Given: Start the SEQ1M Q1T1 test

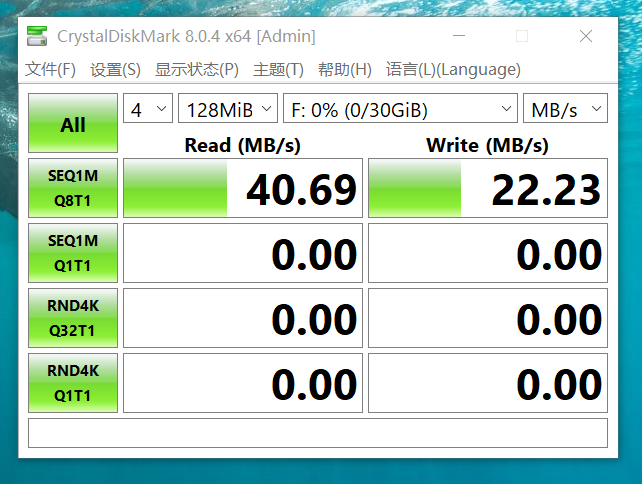Looking at the screenshot, I should [73, 253].
